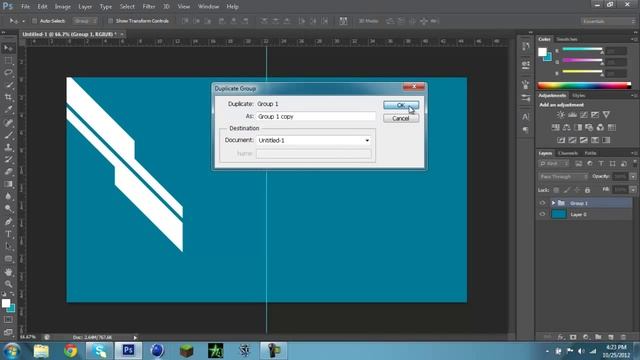The height and width of the screenshot is (360, 640).
Task: Select the Clone Stamp tool
Action: click(x=8, y=147)
